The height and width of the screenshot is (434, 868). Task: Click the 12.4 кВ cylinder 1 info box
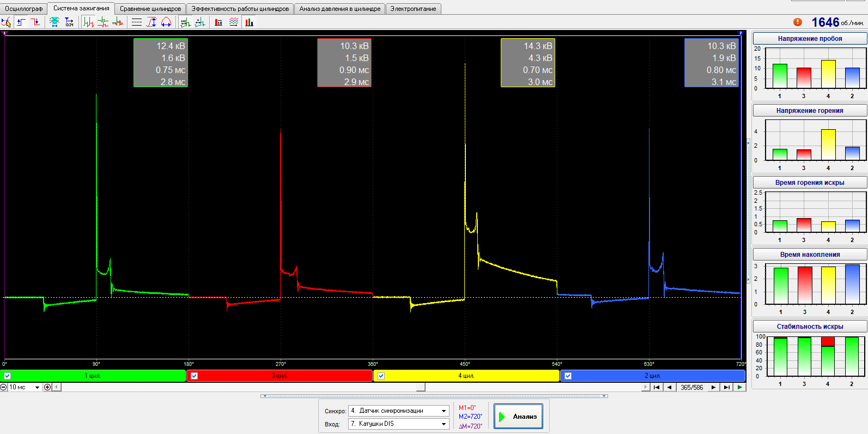(161, 63)
